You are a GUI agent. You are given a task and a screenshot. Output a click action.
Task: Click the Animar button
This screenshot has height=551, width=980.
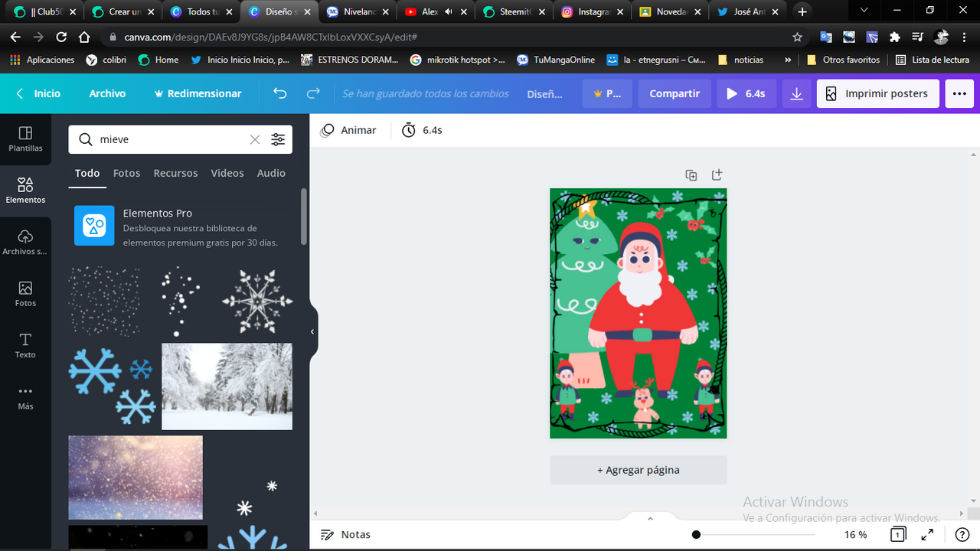[x=348, y=130]
